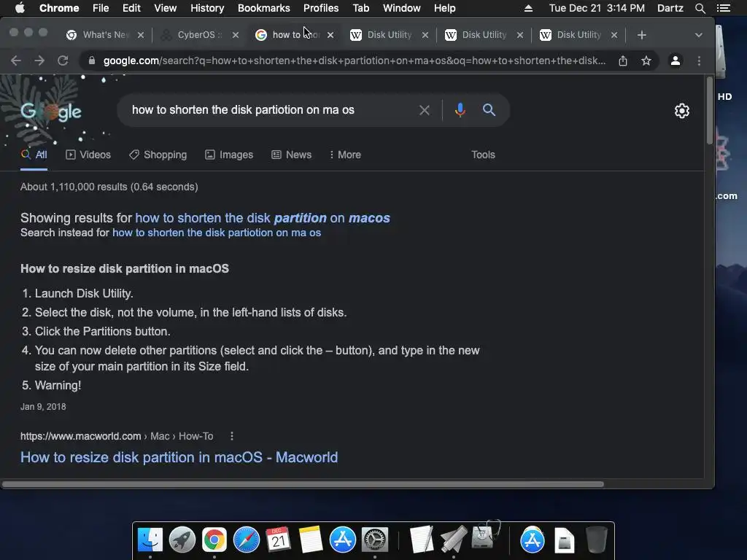
Task: Reload the current Google page
Action: 63,61
